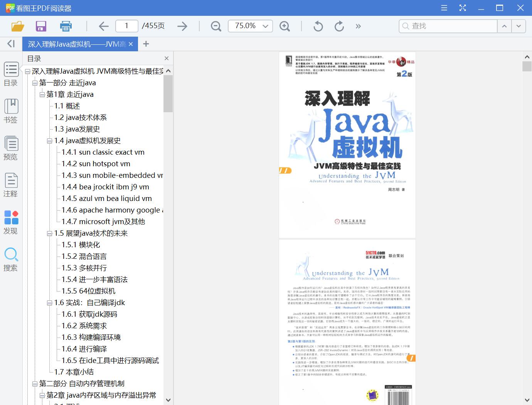Add a new tab with the plus icon
532x405 pixels.
[146, 44]
